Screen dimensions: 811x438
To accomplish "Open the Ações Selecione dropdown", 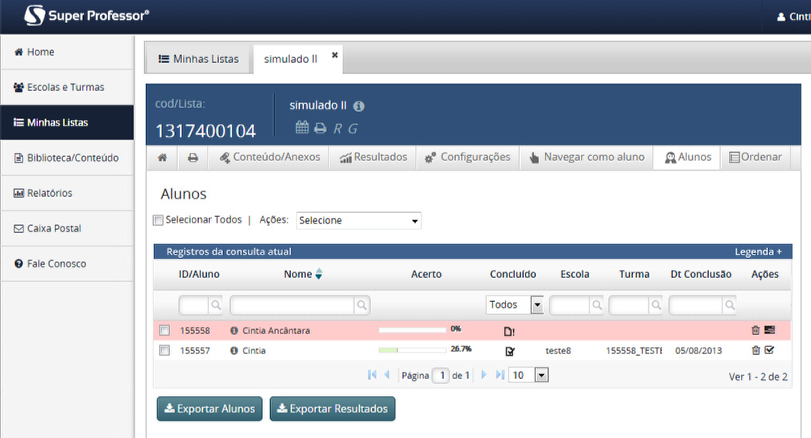I will [358, 220].
